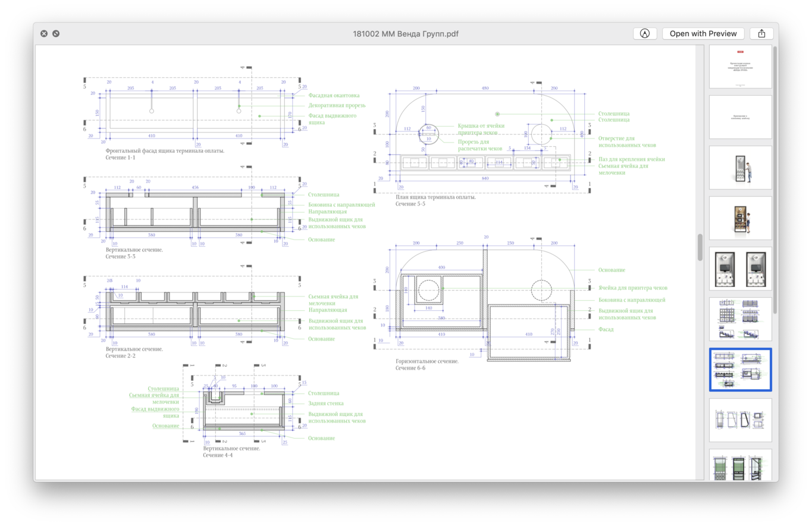
Task: Select the third thumbnail with the standing person
Action: click(x=740, y=168)
